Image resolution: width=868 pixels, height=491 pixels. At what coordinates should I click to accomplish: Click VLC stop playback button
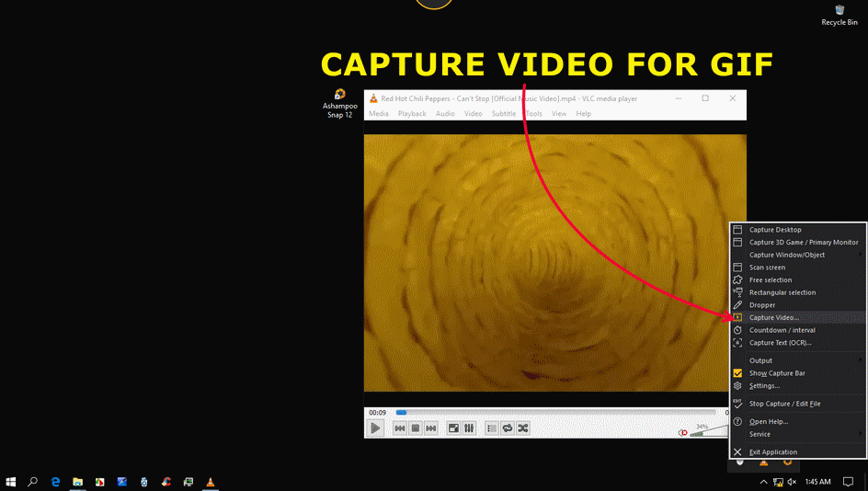click(x=416, y=428)
